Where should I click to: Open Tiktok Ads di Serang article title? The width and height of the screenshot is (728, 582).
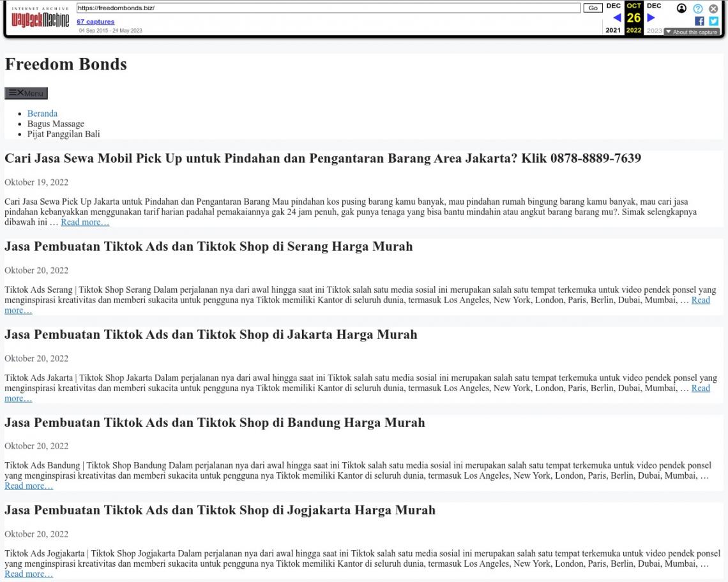point(208,246)
